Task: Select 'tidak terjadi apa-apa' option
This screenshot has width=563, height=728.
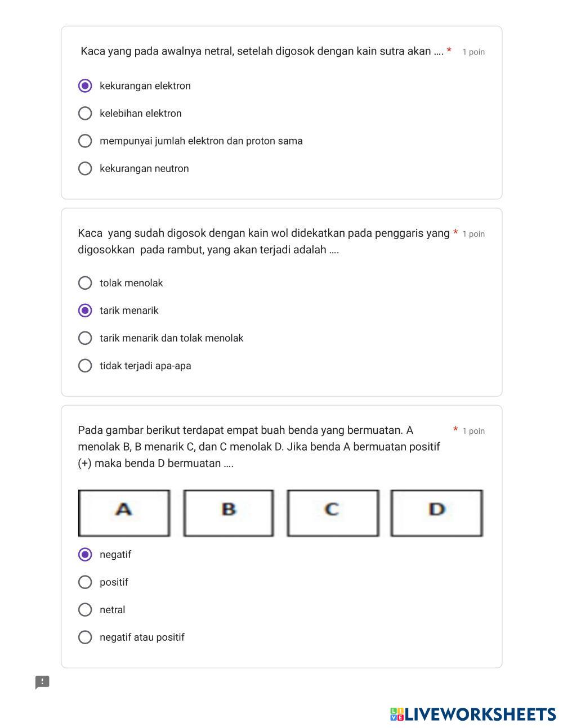Action: tap(85, 366)
